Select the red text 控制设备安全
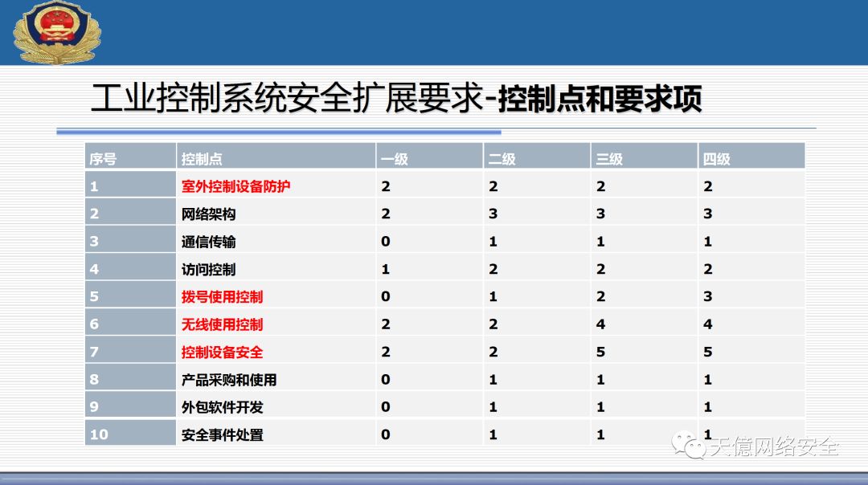 (222, 353)
